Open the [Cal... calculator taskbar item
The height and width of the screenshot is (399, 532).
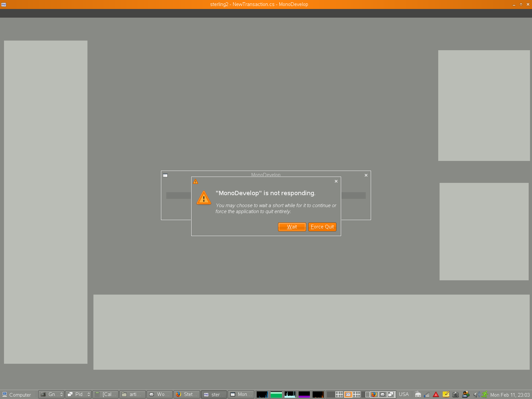coord(105,394)
